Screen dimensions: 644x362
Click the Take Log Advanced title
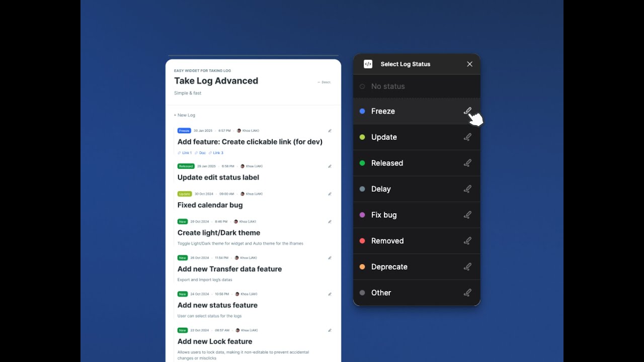click(x=216, y=81)
